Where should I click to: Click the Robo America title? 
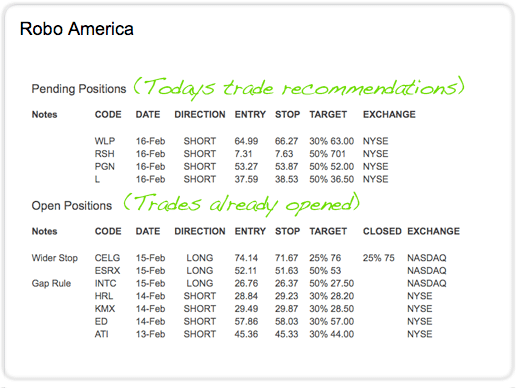77,29
